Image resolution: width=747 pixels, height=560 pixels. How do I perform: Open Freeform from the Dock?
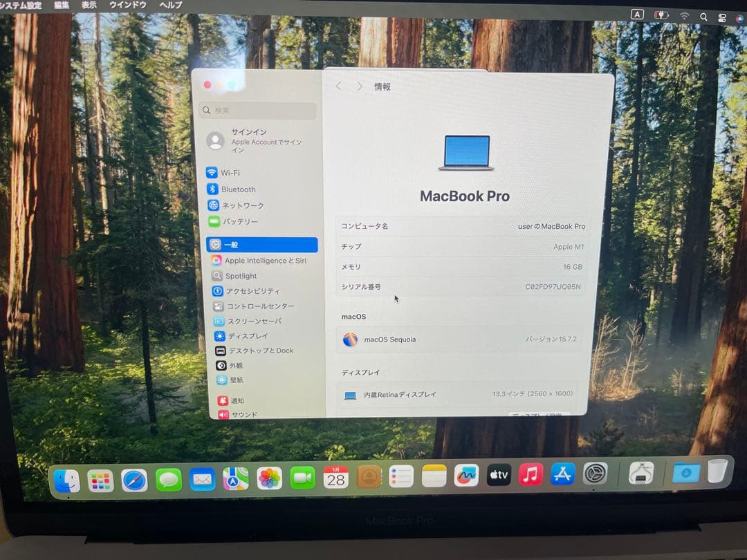pos(466,476)
